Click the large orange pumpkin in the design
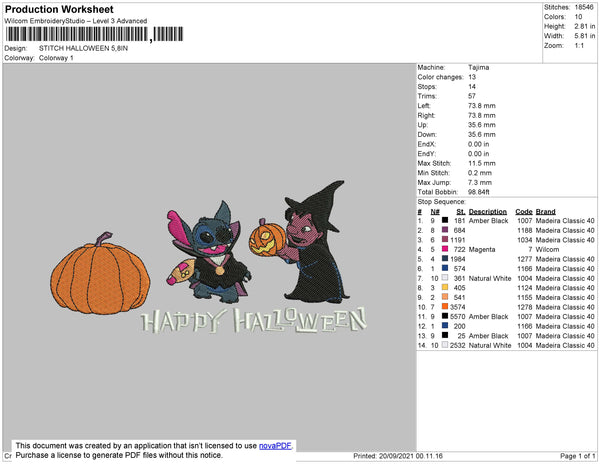 pyautogui.click(x=100, y=274)
